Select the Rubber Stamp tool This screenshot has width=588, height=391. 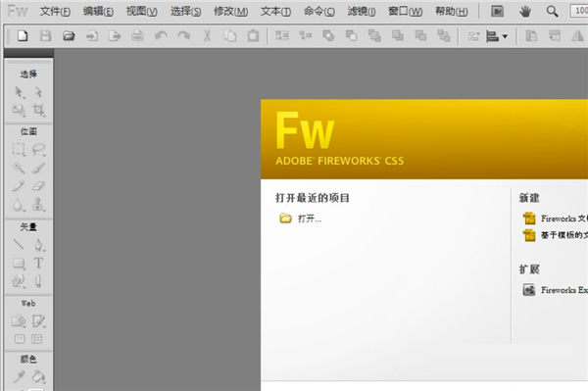point(38,205)
